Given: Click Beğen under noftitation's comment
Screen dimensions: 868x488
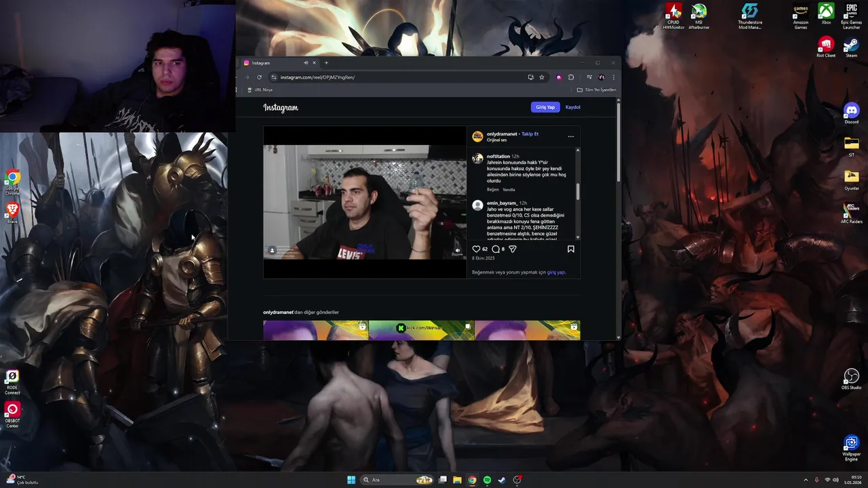Looking at the screenshot, I should point(492,190).
